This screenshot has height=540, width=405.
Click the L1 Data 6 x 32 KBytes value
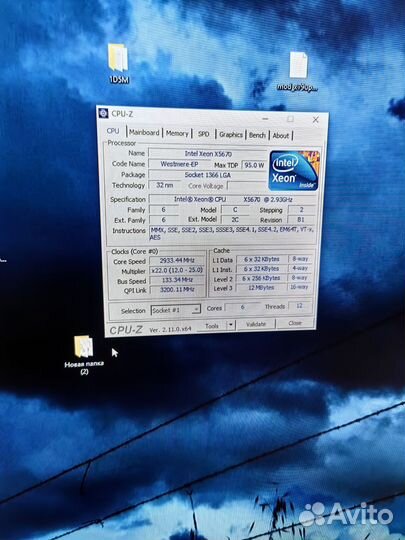[262, 259]
